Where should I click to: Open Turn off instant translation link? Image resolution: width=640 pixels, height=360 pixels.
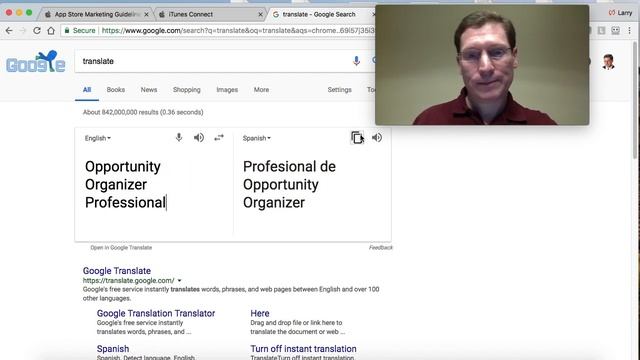click(x=303, y=349)
